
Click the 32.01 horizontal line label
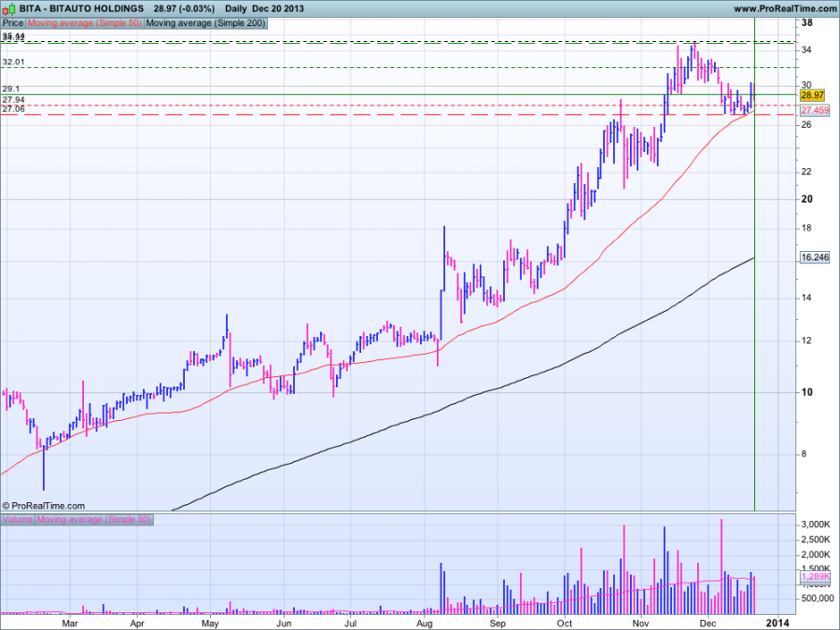13,63
